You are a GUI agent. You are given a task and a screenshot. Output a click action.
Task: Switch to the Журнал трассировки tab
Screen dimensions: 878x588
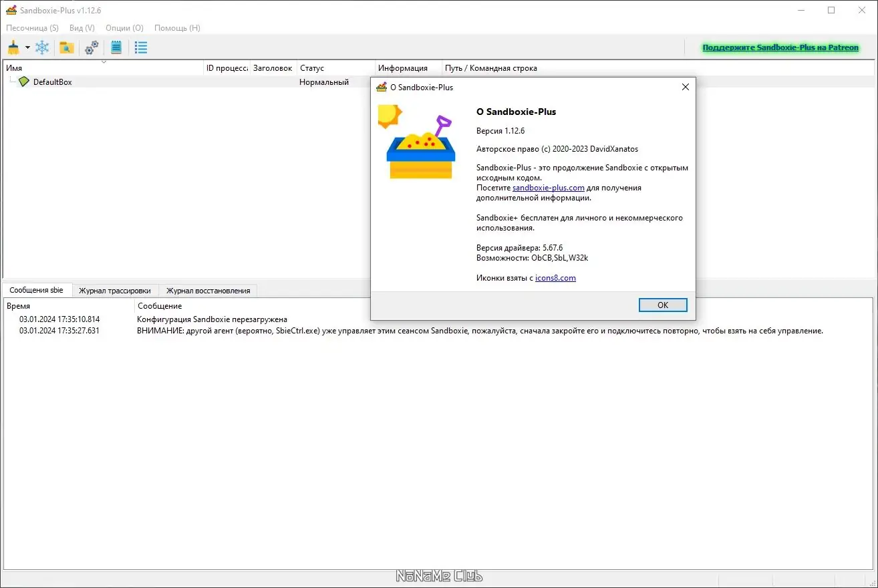click(115, 291)
